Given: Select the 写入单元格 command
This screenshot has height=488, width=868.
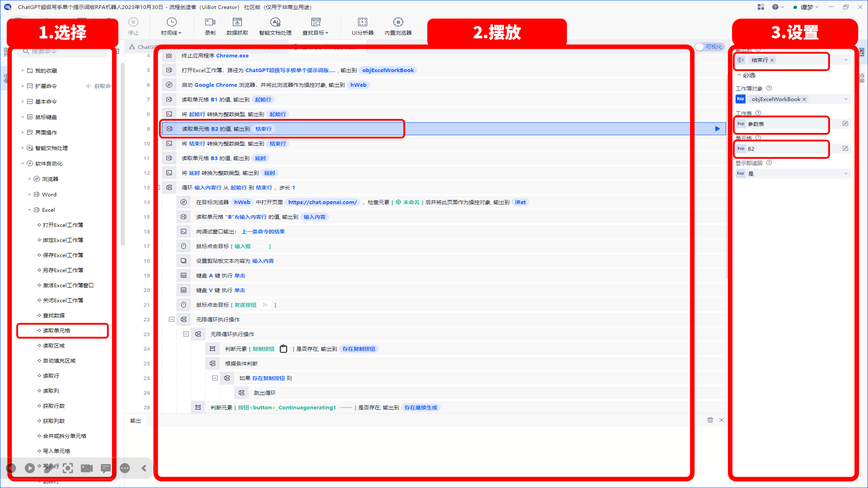Looking at the screenshot, I should click(57, 451).
